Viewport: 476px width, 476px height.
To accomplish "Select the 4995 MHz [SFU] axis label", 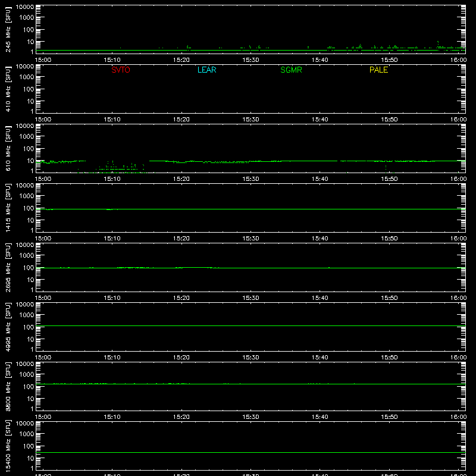I will tap(8, 327).
